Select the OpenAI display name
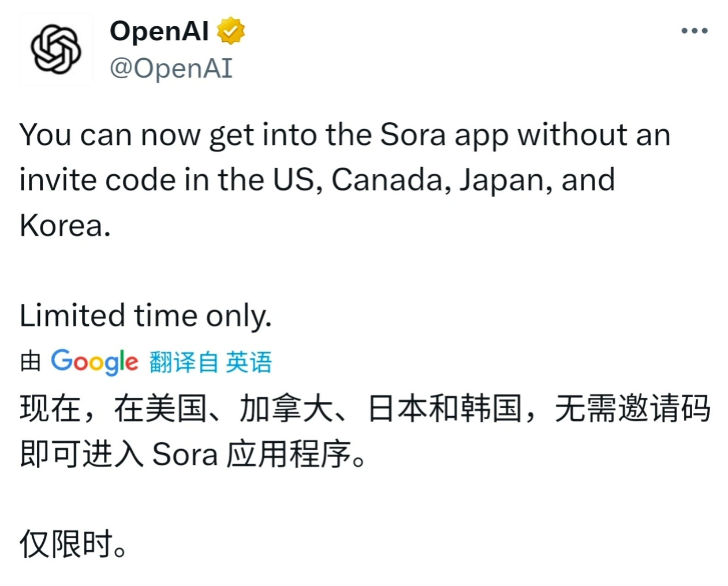The width and height of the screenshot is (728, 586). [159, 31]
